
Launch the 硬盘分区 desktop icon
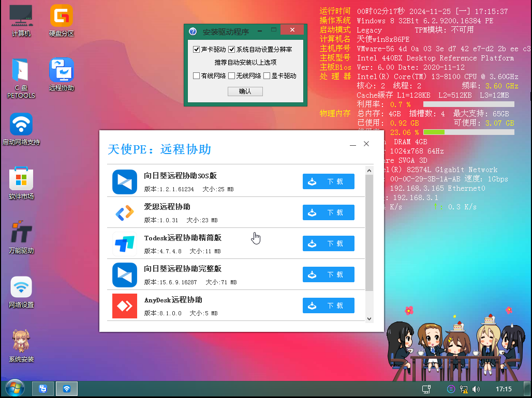tap(62, 20)
